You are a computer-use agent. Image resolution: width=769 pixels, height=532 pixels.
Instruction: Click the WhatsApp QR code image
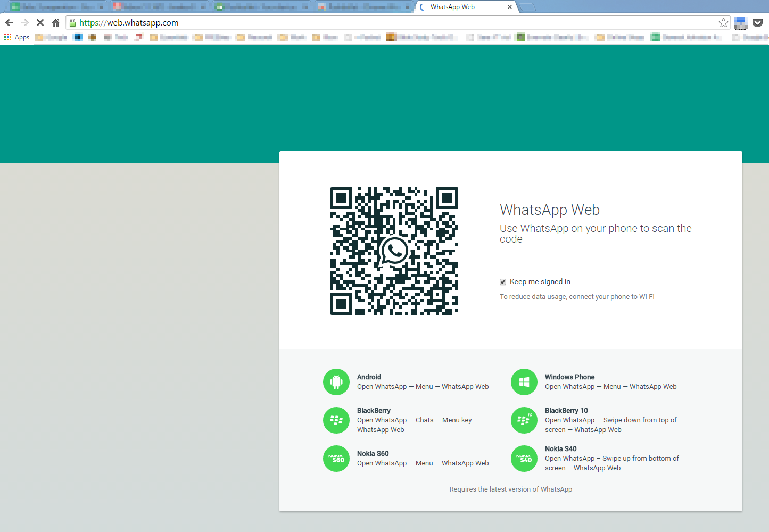tap(394, 251)
